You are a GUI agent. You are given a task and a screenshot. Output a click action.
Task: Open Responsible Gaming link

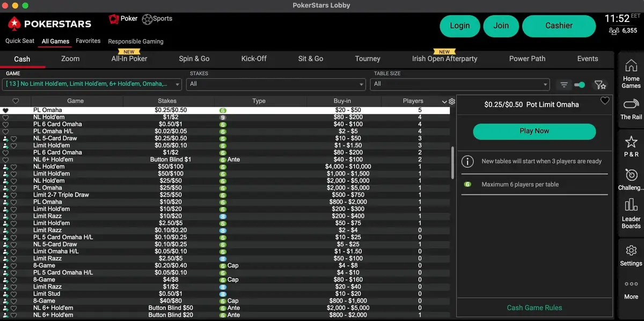point(136,41)
